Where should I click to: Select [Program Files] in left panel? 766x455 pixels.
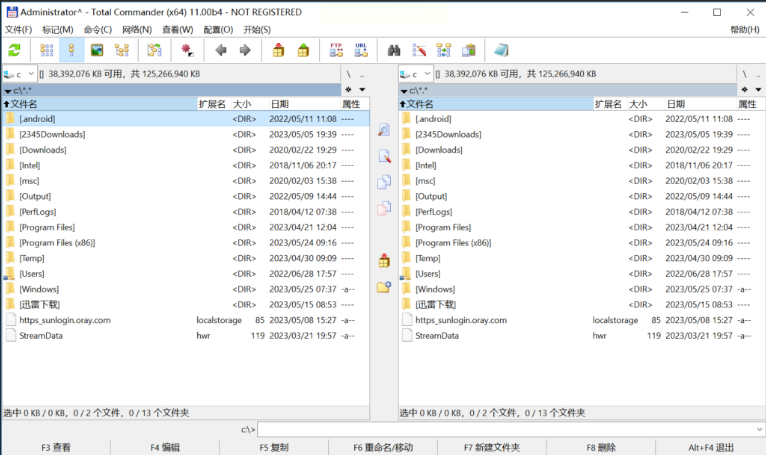click(x=186, y=227)
